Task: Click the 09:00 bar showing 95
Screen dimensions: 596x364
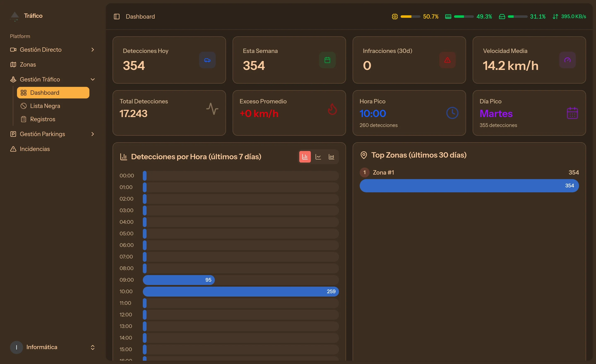Action: [x=179, y=280]
